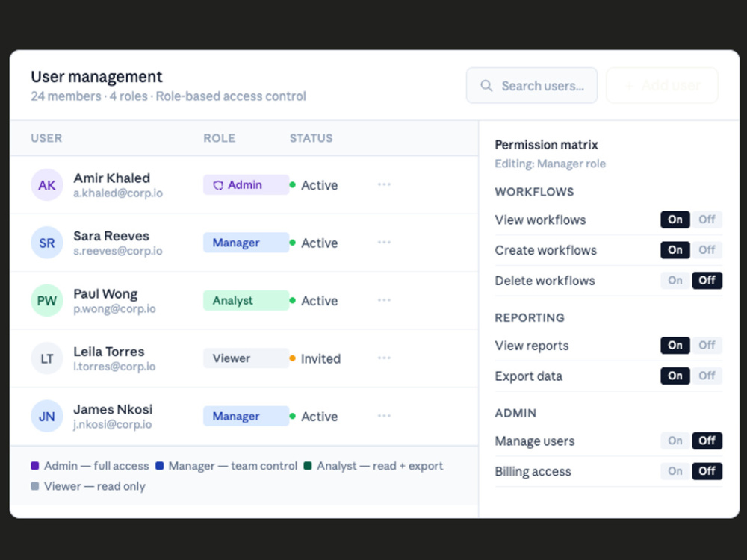This screenshot has height=560, width=747.
Task: Turn Create workflows Off
Action: (x=707, y=250)
